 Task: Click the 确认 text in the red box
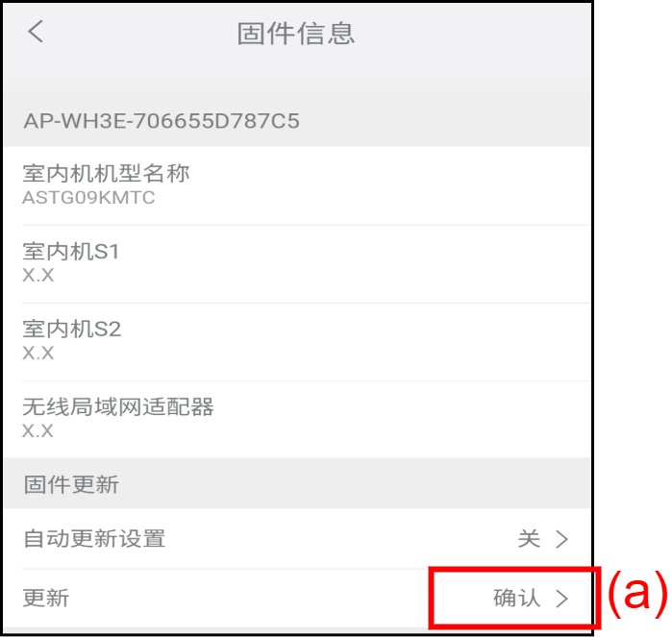(516, 598)
